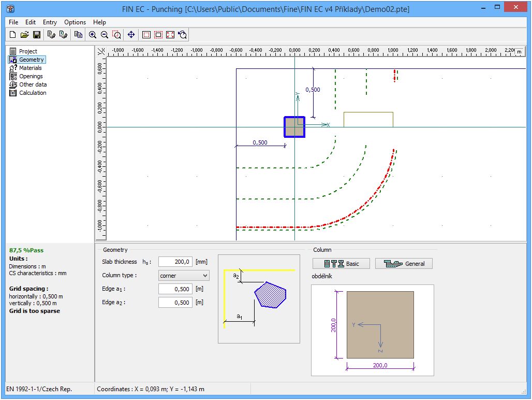The width and height of the screenshot is (532, 400).
Task: Click the application icon in title bar
Action: pos(11,8)
